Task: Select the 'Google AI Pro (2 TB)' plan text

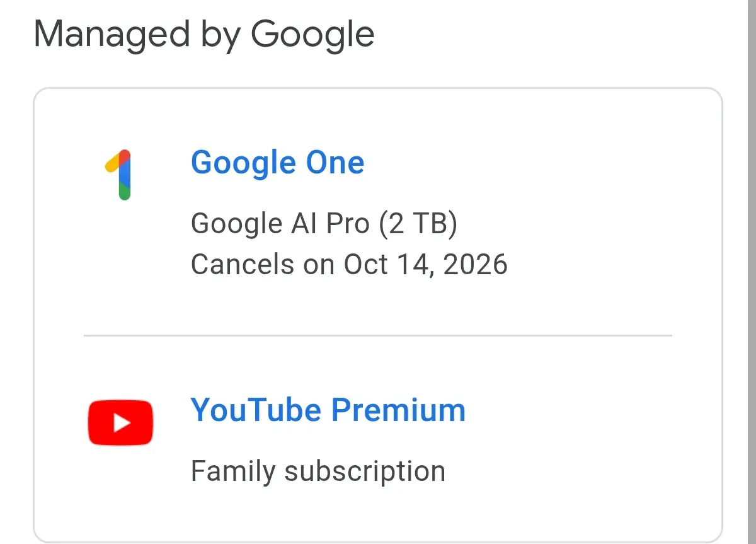Action: 324,224
